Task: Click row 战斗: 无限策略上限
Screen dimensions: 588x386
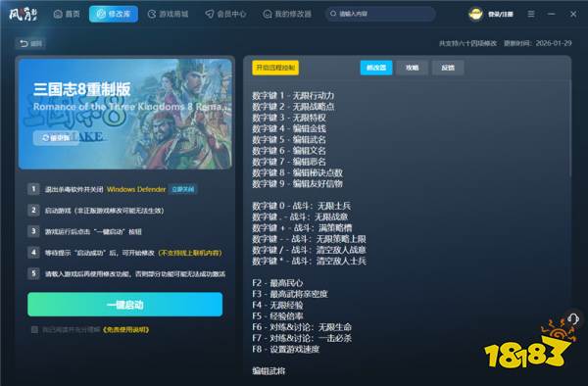Action: pos(310,239)
